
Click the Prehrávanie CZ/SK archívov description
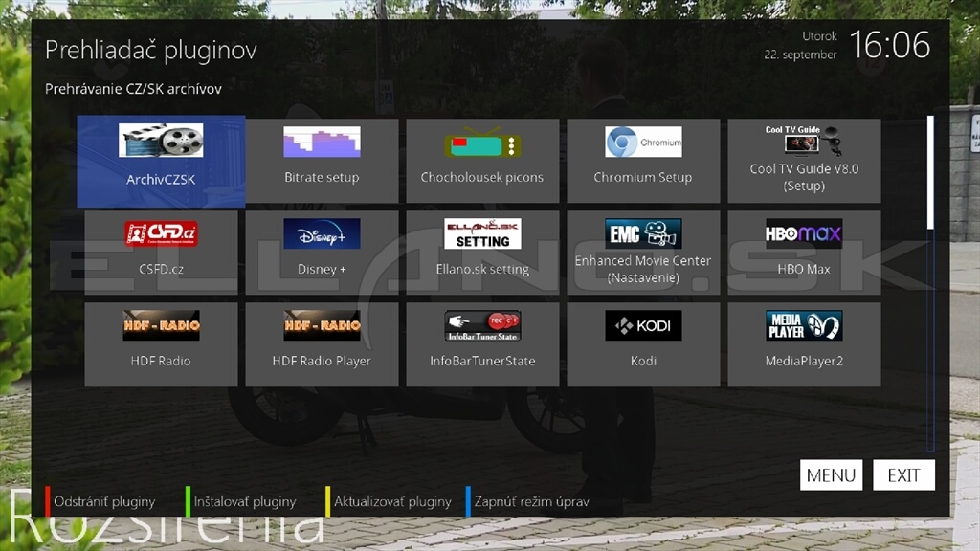coord(133,89)
